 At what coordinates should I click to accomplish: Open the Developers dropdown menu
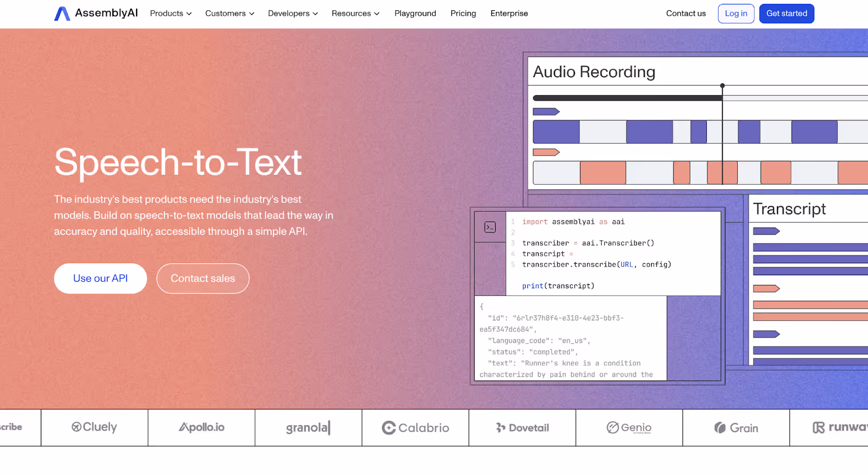(x=293, y=14)
